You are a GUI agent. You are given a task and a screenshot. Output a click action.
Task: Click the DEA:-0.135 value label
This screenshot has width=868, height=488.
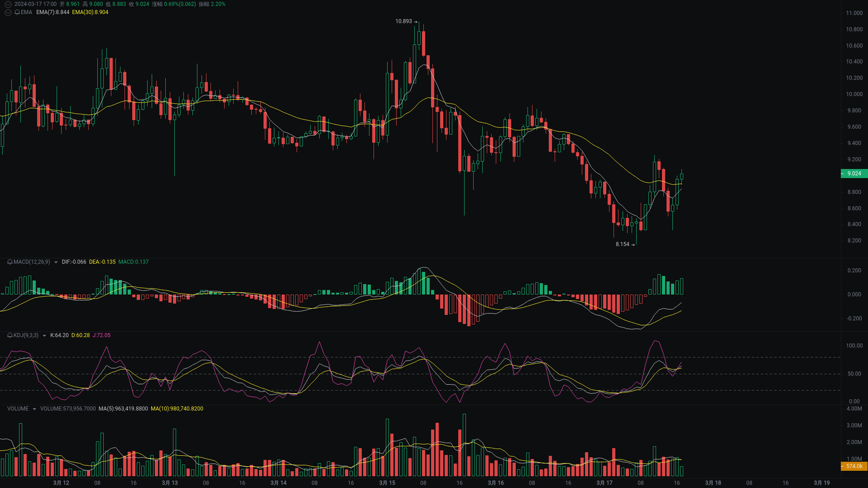[x=102, y=262]
